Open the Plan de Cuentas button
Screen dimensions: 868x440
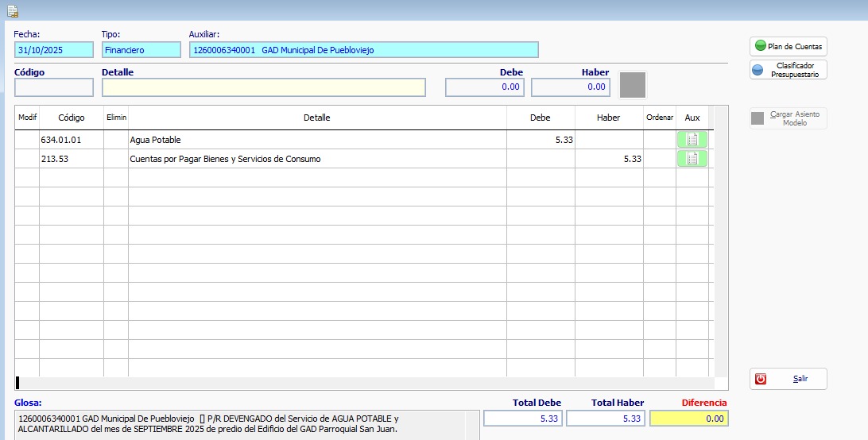pyautogui.click(x=789, y=47)
